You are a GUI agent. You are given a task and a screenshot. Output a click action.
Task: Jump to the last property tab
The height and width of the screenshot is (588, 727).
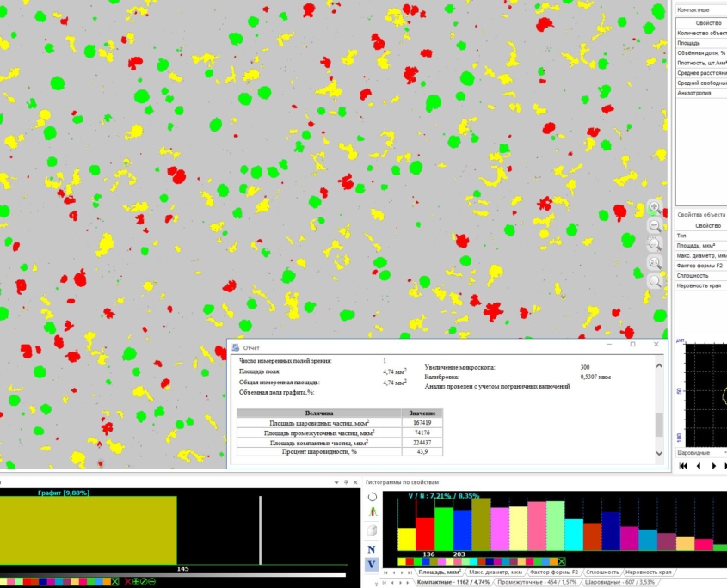(x=410, y=573)
